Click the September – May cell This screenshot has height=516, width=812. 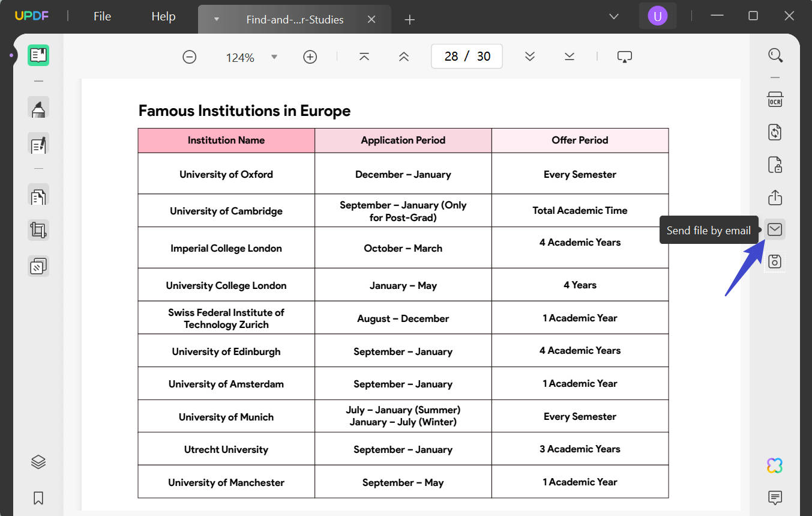pyautogui.click(x=403, y=482)
